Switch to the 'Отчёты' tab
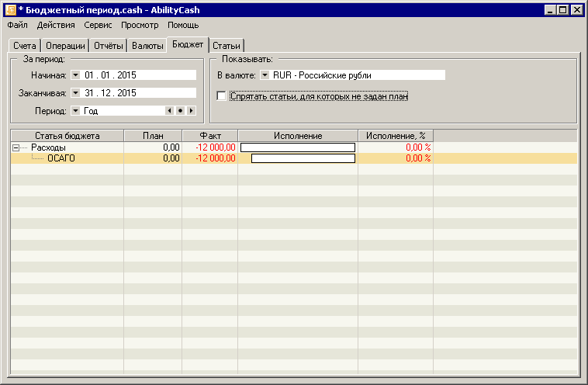 point(108,46)
